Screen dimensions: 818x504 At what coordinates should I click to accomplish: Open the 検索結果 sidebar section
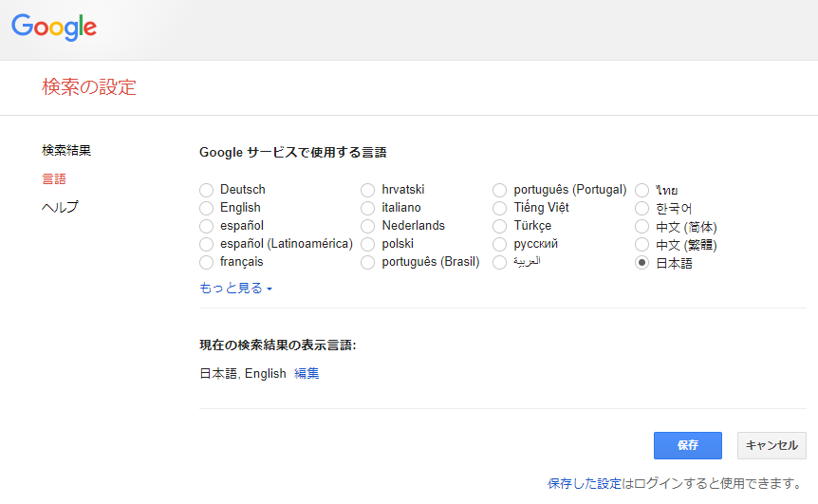(66, 150)
